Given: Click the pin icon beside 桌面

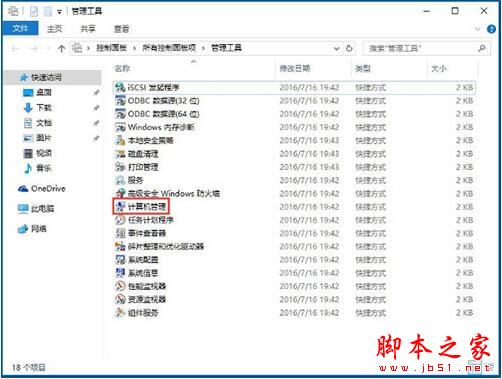Looking at the screenshot, I should coord(96,92).
